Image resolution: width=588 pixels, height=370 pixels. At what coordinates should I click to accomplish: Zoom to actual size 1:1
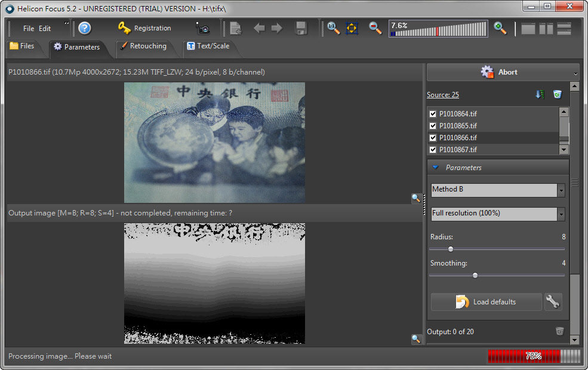click(333, 28)
